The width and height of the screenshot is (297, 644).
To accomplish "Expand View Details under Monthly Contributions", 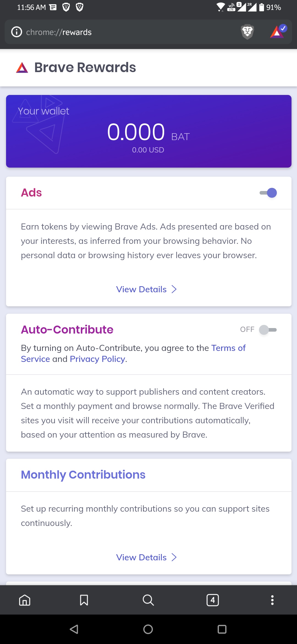I will [x=146, y=557].
